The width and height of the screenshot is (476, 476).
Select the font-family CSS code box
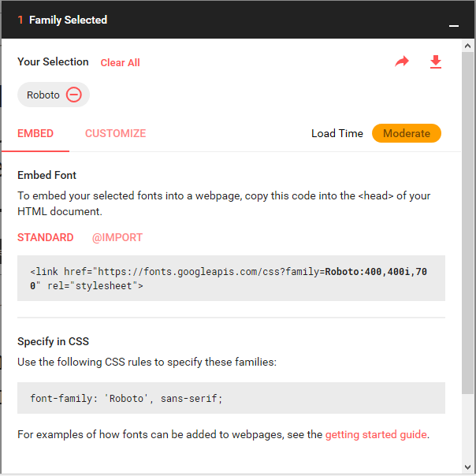[231, 398]
